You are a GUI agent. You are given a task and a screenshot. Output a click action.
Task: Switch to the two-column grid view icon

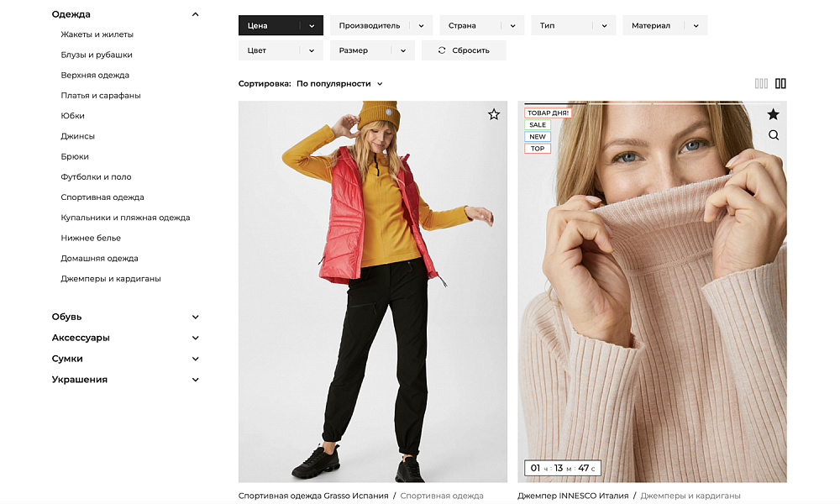[x=780, y=83]
